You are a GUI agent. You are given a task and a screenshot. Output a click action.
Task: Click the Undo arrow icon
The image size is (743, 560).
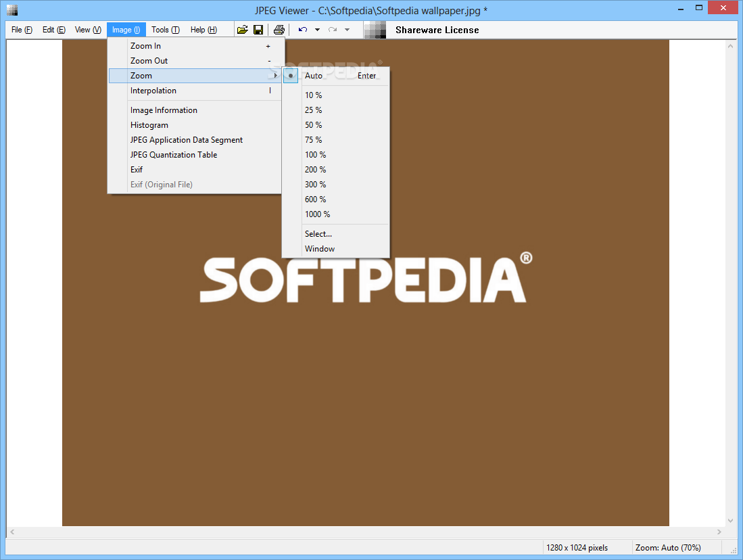(303, 30)
